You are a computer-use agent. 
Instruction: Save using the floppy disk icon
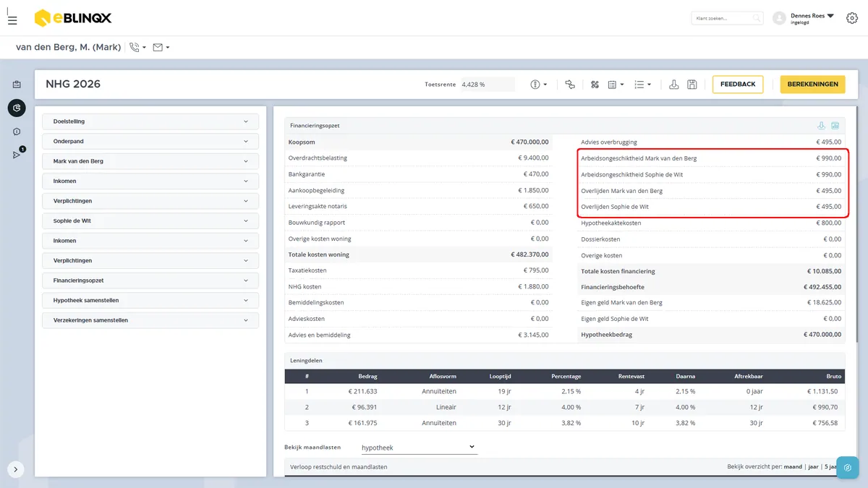[692, 85]
